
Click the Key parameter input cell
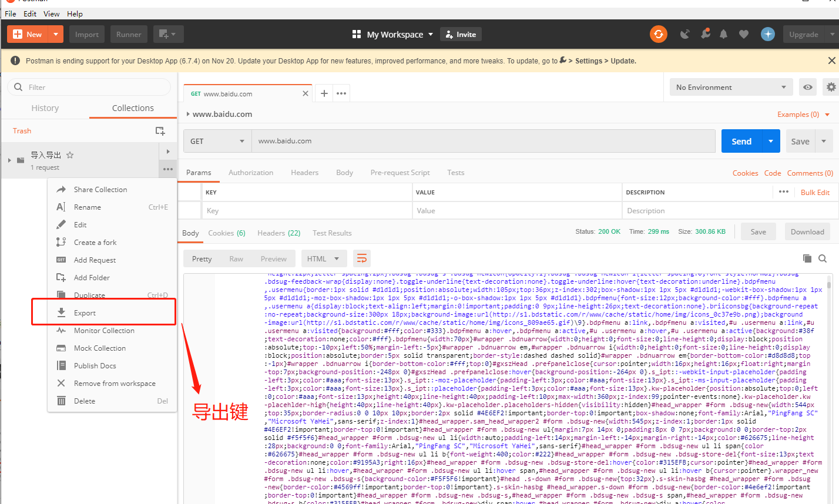[307, 210]
